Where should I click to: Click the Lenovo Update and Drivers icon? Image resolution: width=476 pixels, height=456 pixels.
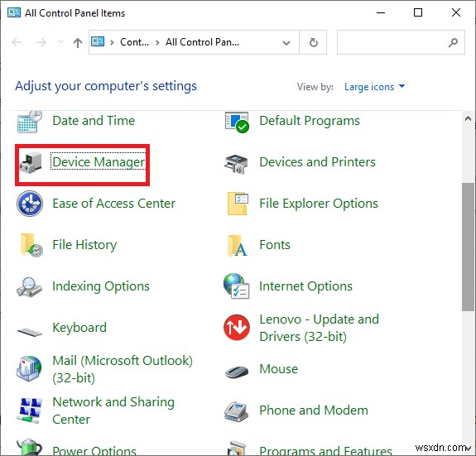pyautogui.click(x=237, y=328)
